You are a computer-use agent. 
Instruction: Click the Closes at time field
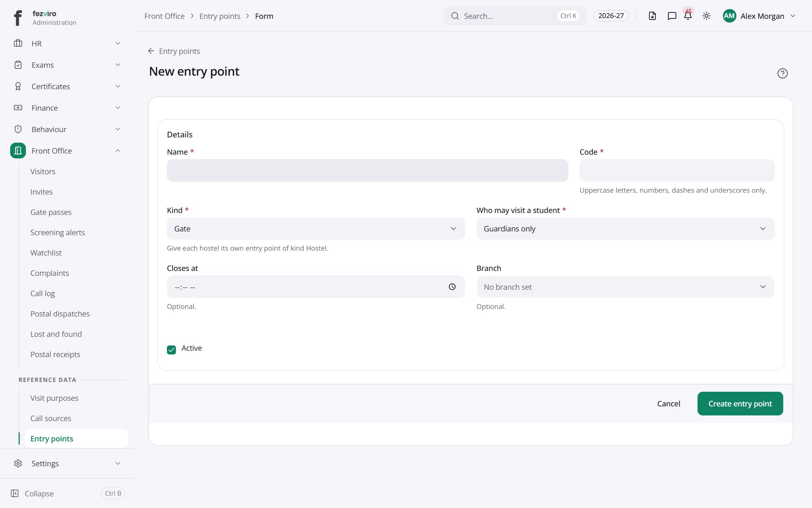[316, 287]
